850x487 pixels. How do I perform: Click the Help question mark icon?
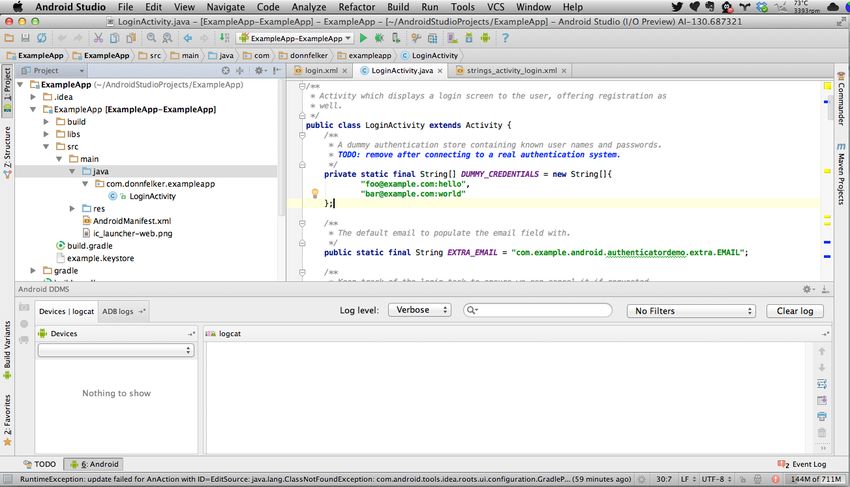[505, 38]
